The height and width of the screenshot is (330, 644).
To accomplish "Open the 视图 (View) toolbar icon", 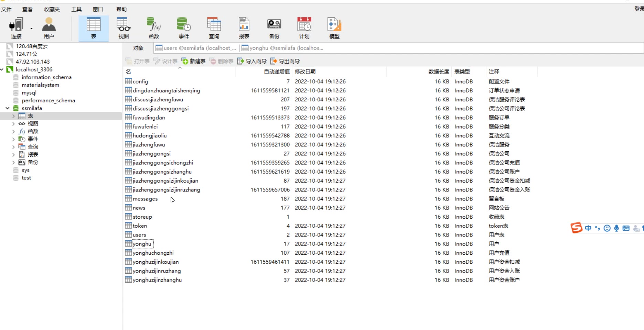I will click(124, 28).
